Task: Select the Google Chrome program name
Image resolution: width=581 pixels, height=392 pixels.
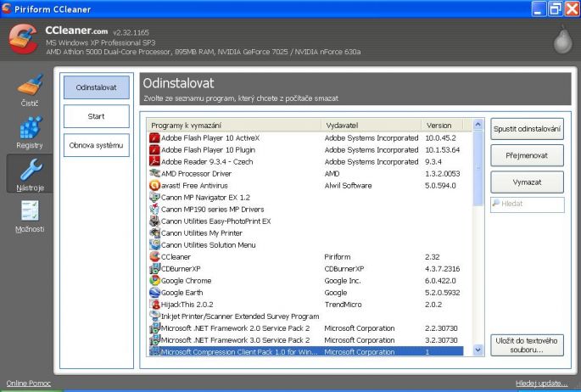Action: point(186,281)
